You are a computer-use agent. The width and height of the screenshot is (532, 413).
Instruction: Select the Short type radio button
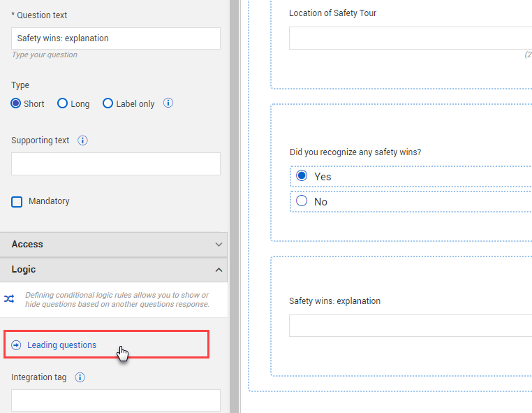[x=16, y=103]
